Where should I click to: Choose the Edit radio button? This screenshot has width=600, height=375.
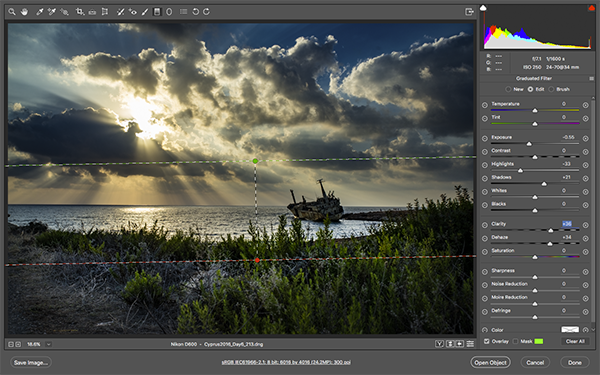click(x=530, y=89)
